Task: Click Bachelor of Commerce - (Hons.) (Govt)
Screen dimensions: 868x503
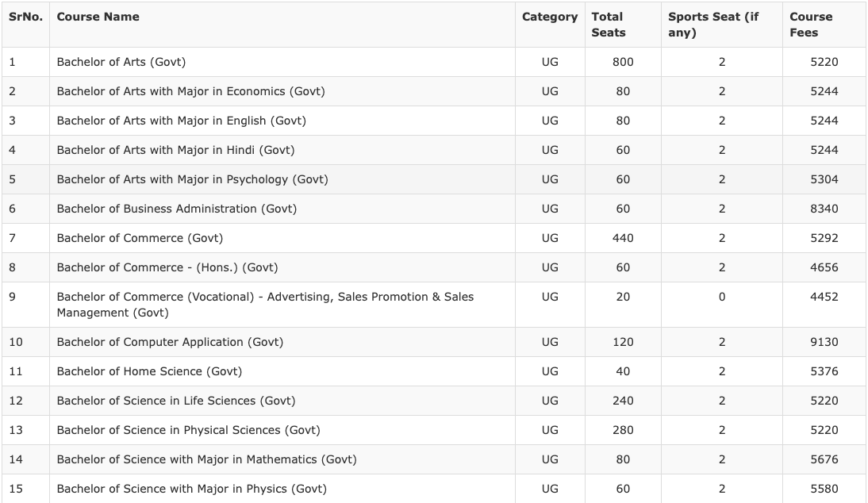Action: 167,267
